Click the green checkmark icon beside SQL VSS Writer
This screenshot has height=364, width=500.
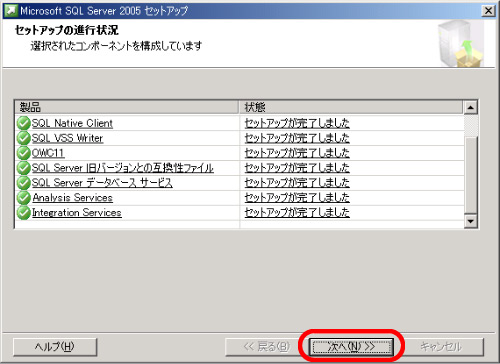(x=23, y=138)
